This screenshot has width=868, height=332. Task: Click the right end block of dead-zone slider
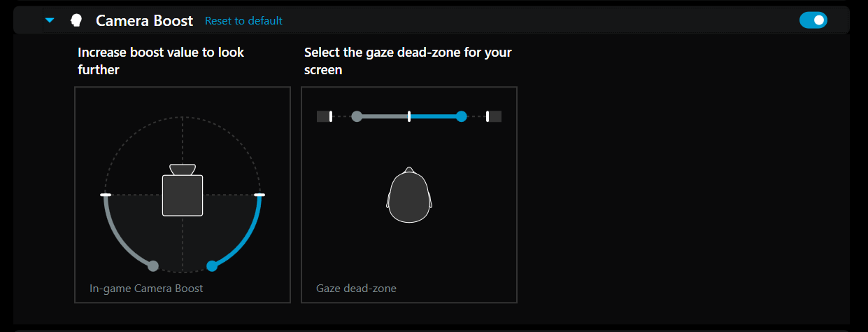(x=495, y=116)
